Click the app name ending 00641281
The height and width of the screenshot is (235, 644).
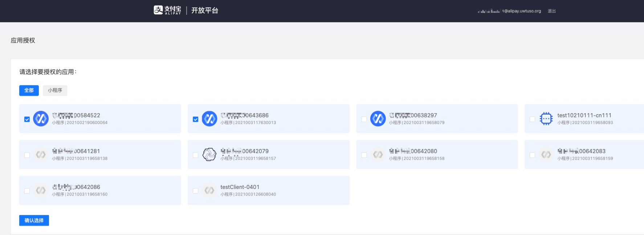[x=76, y=151]
